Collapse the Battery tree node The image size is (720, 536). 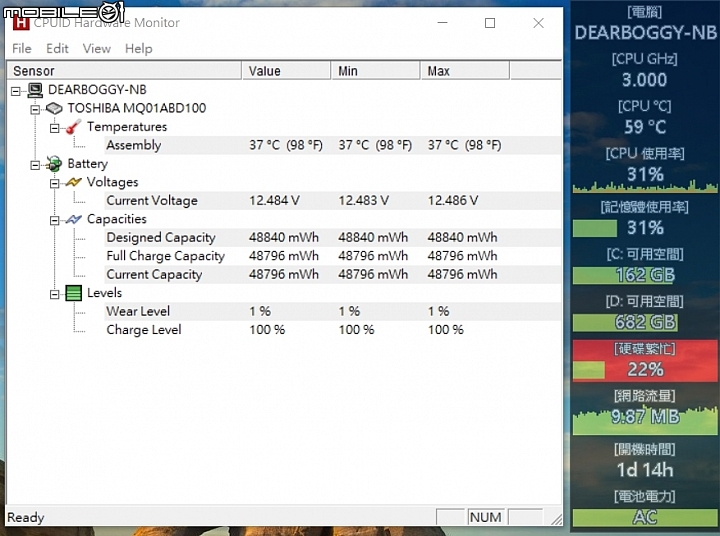(35, 165)
